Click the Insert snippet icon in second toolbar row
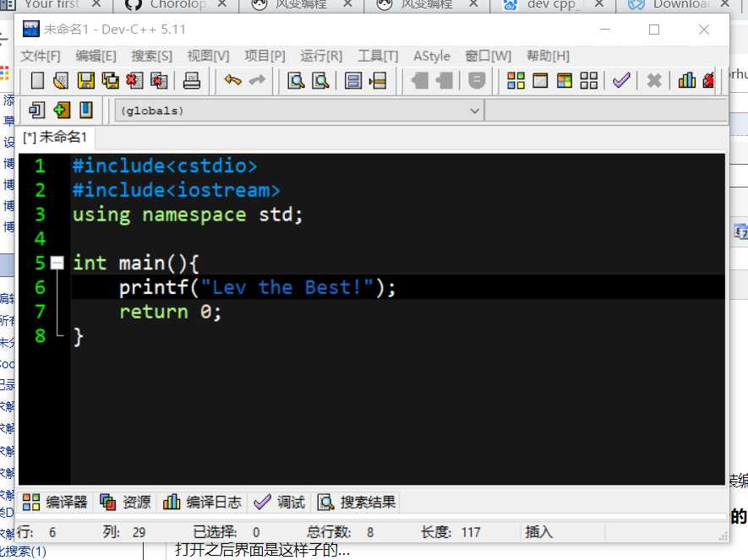This screenshot has width=748, height=560. [x=36, y=110]
